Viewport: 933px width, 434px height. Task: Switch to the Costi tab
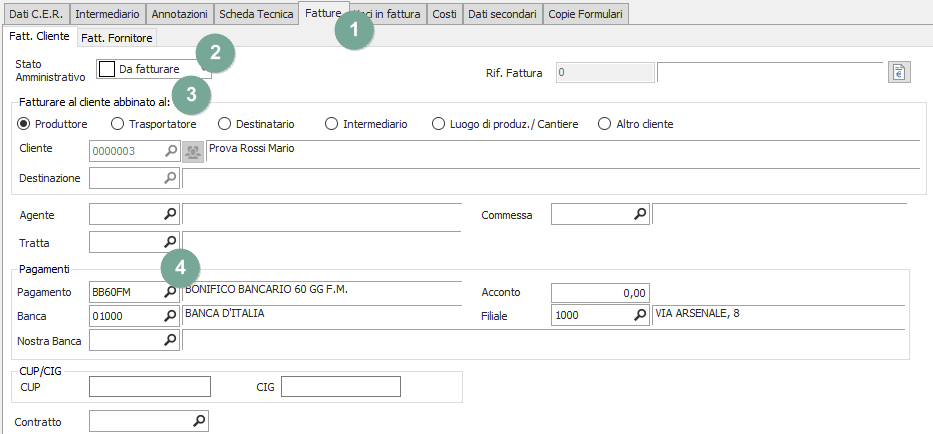point(444,14)
